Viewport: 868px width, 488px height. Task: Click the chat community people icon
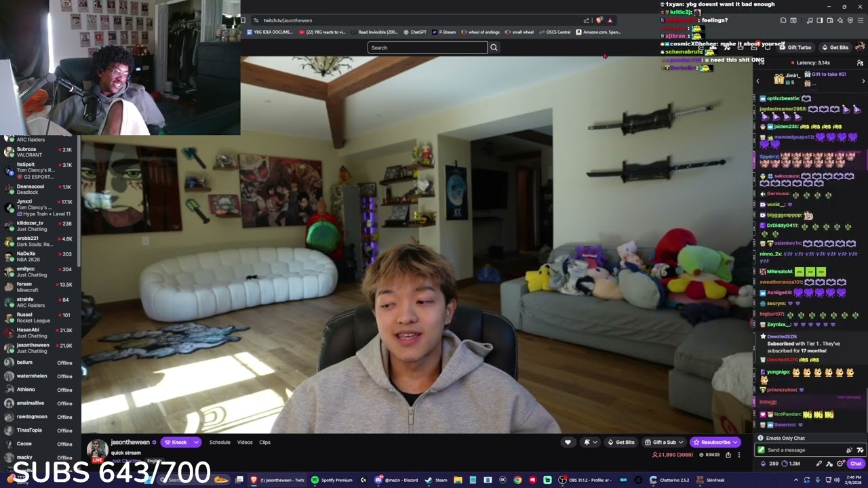[861, 63]
